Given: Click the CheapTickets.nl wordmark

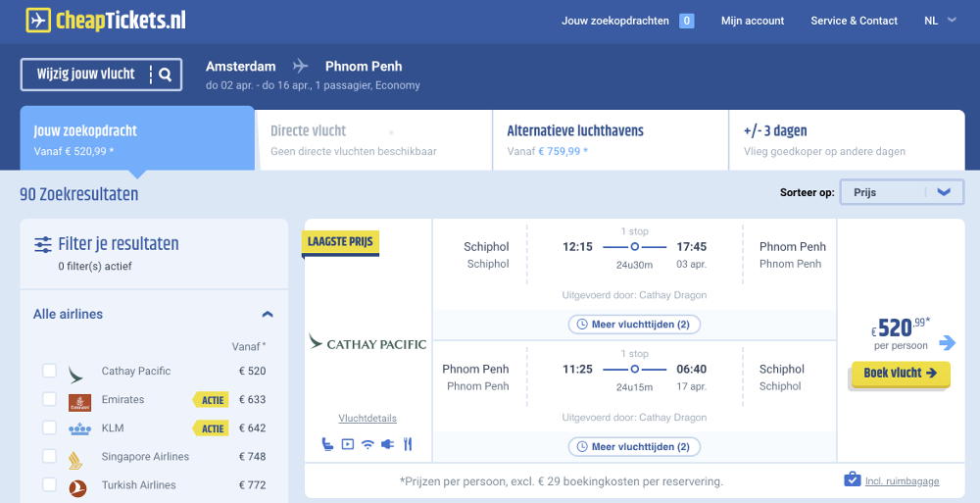Looking at the screenshot, I should (121, 20).
